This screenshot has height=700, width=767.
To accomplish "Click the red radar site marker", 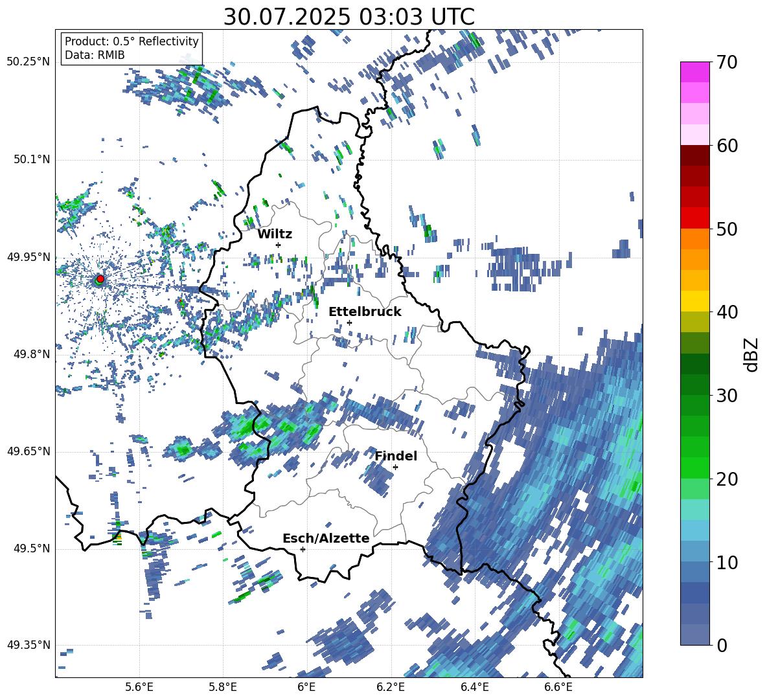I will [x=100, y=279].
